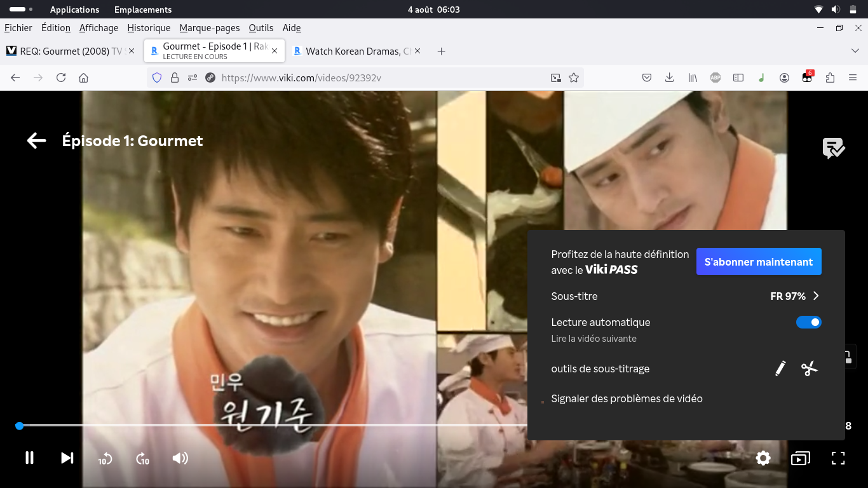Click the video progress bar

point(254,425)
